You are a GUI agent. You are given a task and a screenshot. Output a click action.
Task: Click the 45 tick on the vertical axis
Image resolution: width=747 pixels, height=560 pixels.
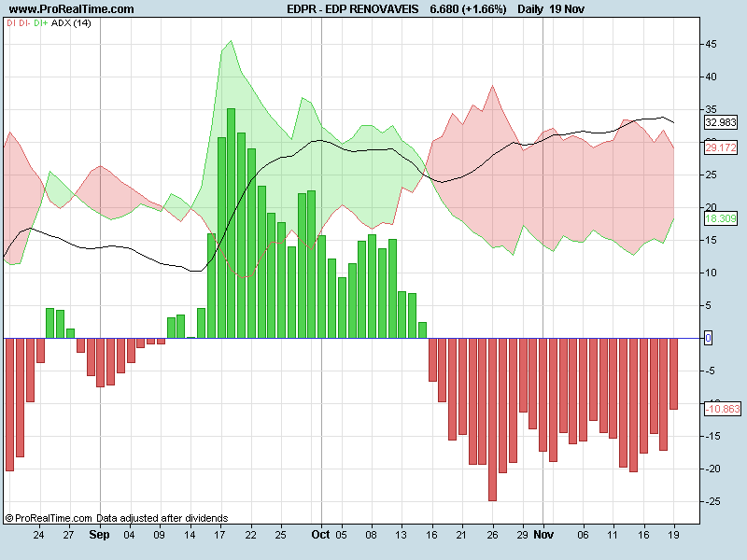(711, 44)
